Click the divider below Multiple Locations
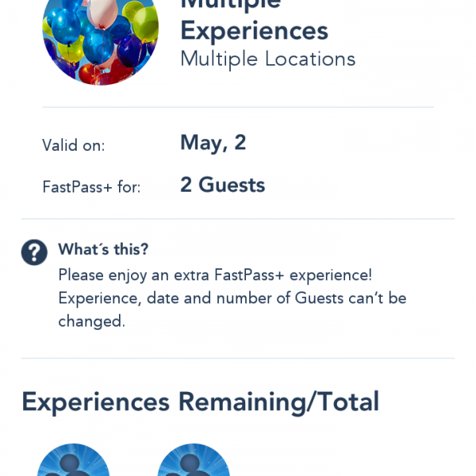 pos(238,107)
